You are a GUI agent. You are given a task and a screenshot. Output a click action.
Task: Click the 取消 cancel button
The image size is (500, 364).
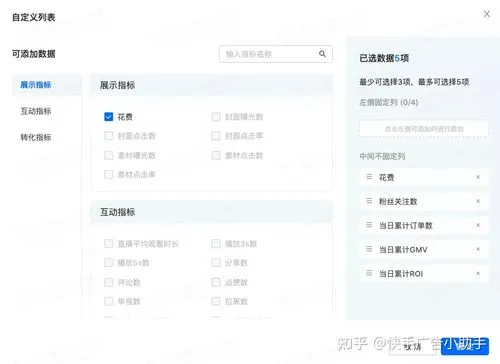(413, 347)
